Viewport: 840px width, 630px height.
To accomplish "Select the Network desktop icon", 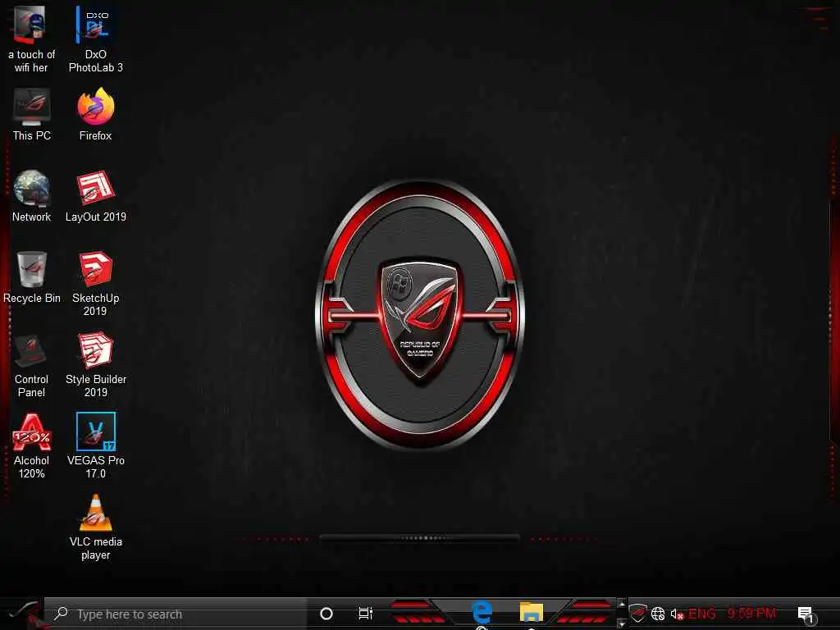I will (x=32, y=195).
